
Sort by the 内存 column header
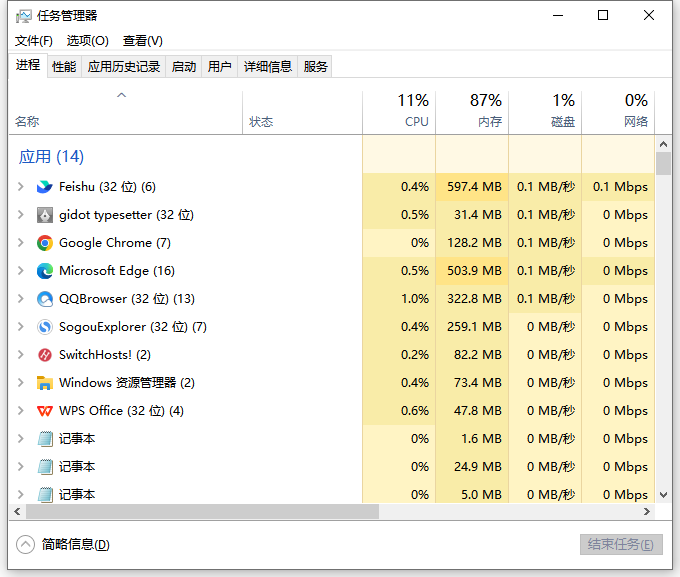click(472, 113)
